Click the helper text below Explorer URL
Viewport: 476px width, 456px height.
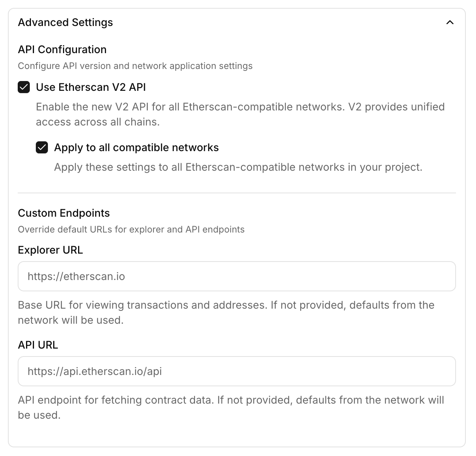pos(226,312)
